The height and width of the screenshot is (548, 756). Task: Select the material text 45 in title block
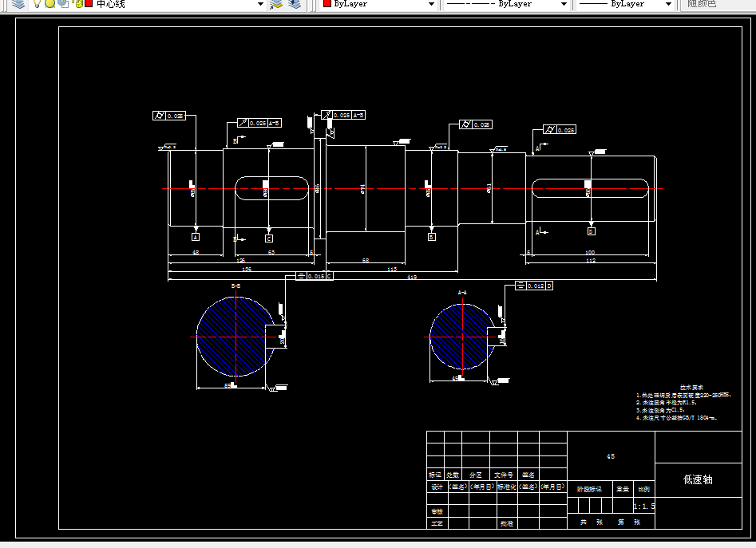pos(611,456)
